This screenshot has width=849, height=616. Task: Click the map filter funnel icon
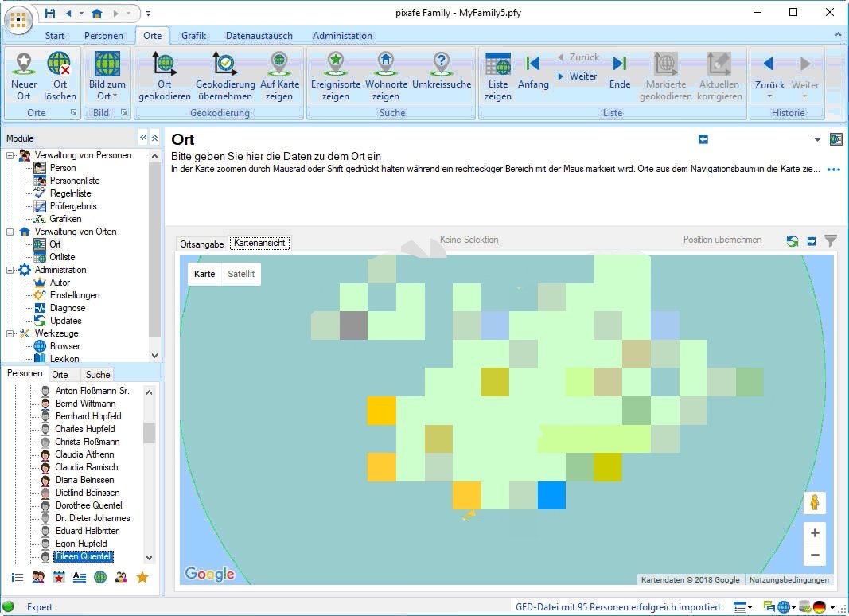[x=831, y=240]
